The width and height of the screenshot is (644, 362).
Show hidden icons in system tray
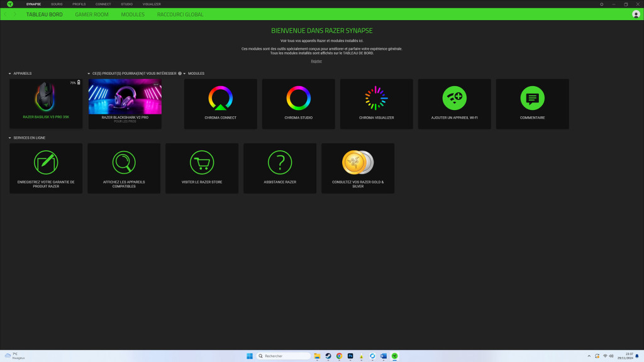click(589, 356)
